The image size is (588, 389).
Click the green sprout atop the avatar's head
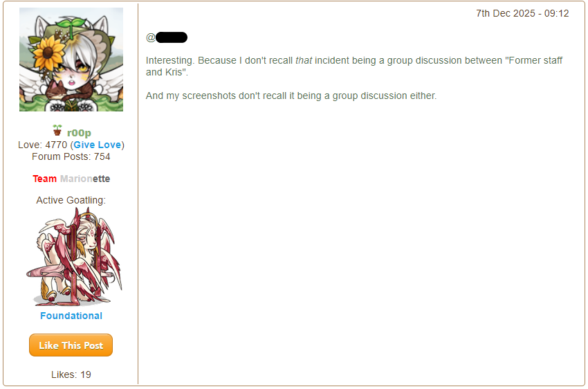point(68,24)
